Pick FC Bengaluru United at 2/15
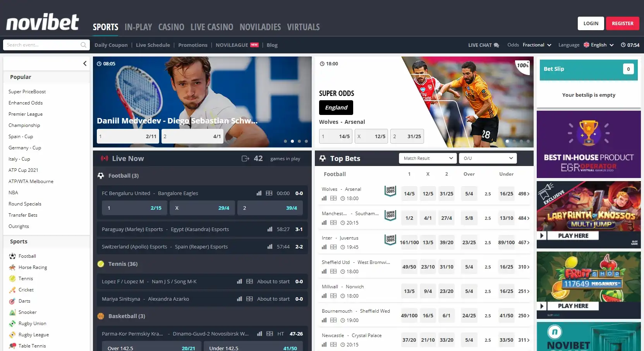Viewport: 644px width, 351px height. [134, 208]
